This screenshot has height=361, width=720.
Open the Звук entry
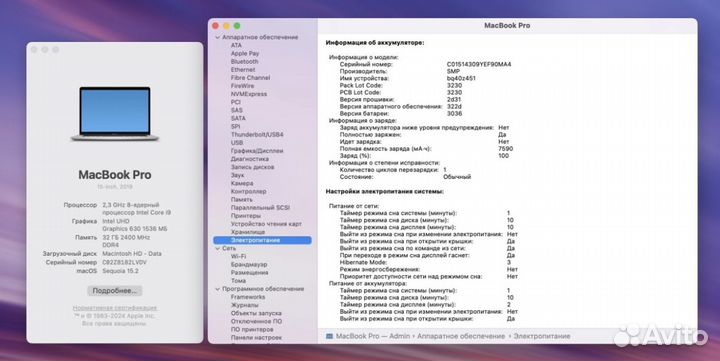pyautogui.click(x=237, y=175)
